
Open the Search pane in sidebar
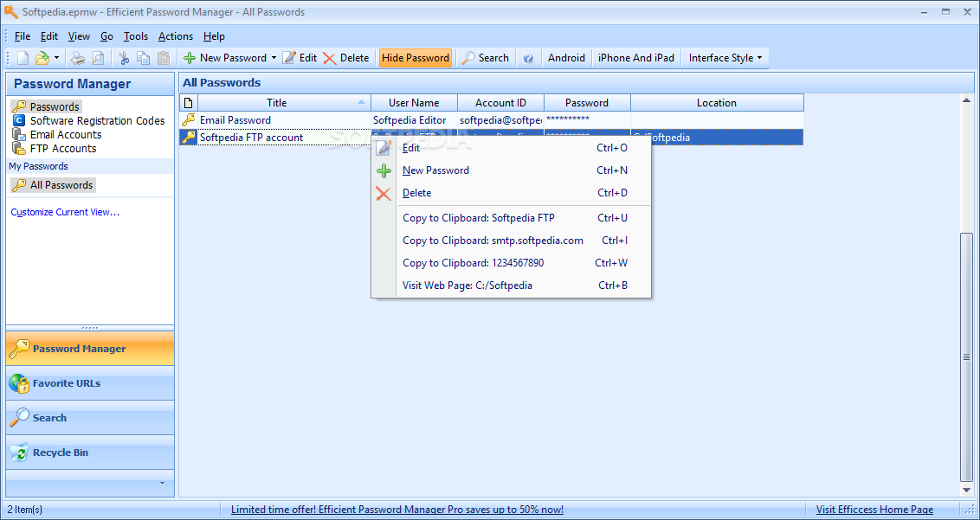(90, 418)
